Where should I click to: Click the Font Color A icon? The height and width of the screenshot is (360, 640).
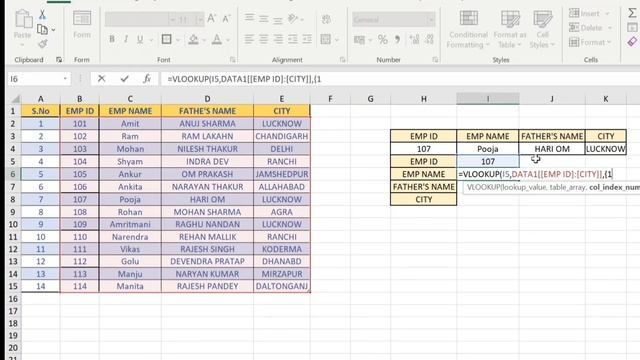pos(217,40)
